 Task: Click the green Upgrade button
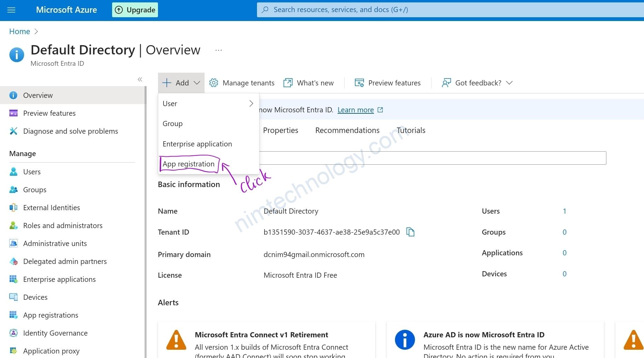(135, 10)
